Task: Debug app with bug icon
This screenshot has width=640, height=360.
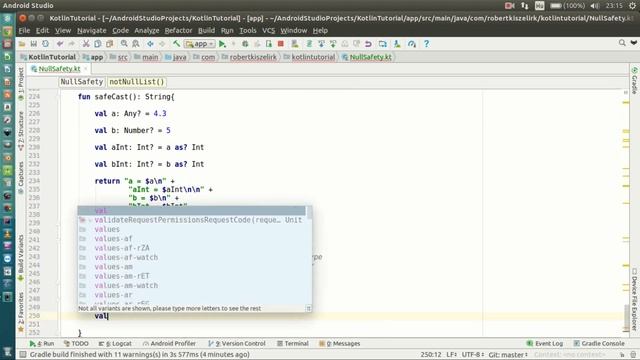Action: point(245,44)
